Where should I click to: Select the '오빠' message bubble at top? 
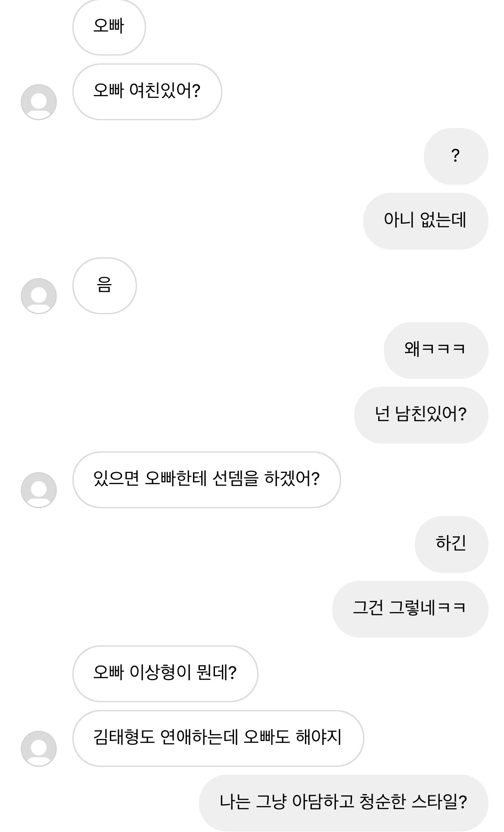pyautogui.click(x=109, y=27)
